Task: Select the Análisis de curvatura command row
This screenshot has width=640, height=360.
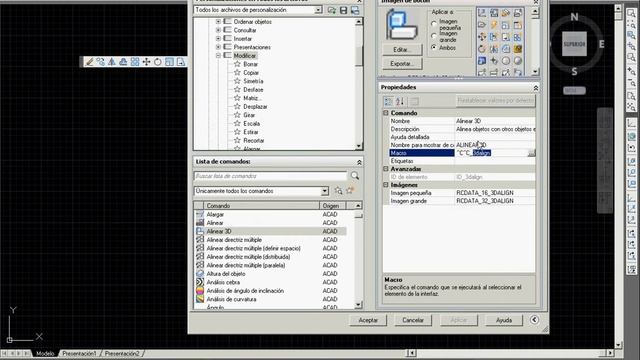Action: (271, 299)
